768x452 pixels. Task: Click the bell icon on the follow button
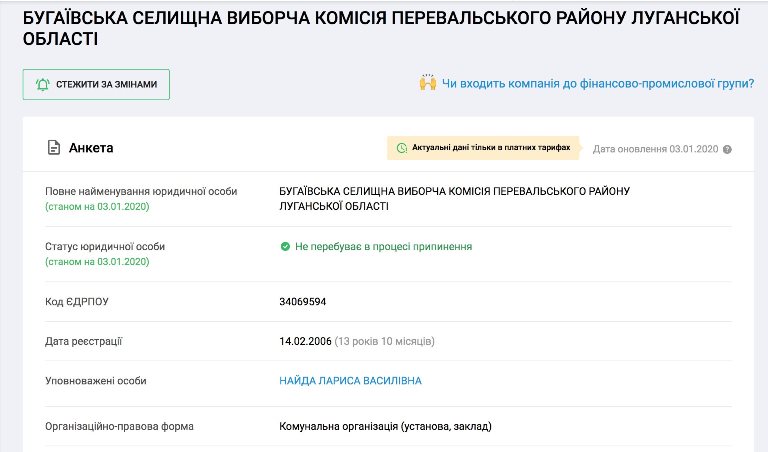click(44, 85)
